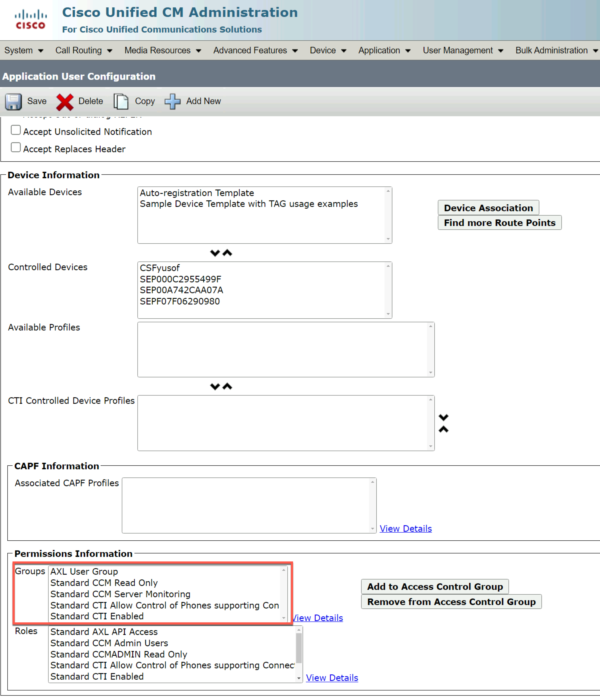Open Roles View Details link
The width and height of the screenshot is (600, 700).
pyautogui.click(x=332, y=678)
